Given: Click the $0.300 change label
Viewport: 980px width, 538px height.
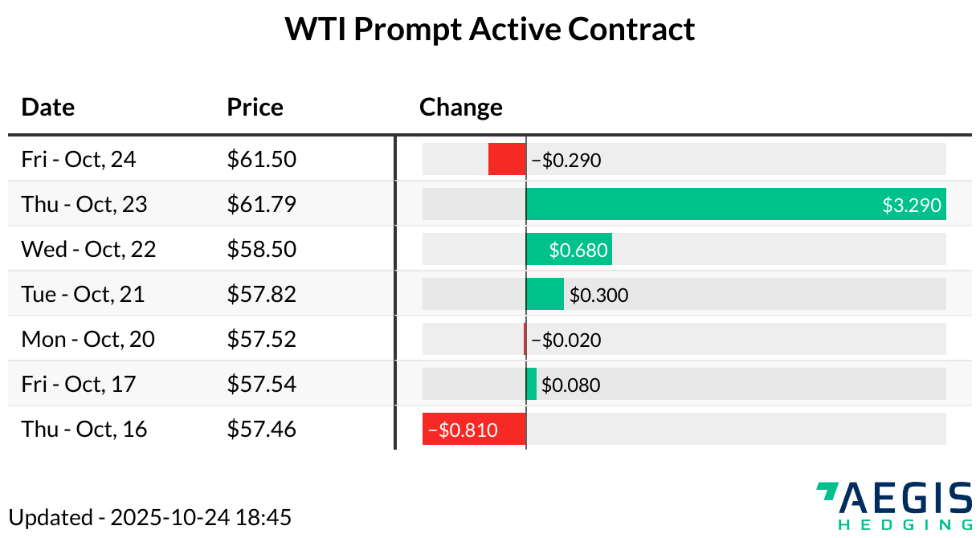Looking at the screenshot, I should click(x=598, y=295).
